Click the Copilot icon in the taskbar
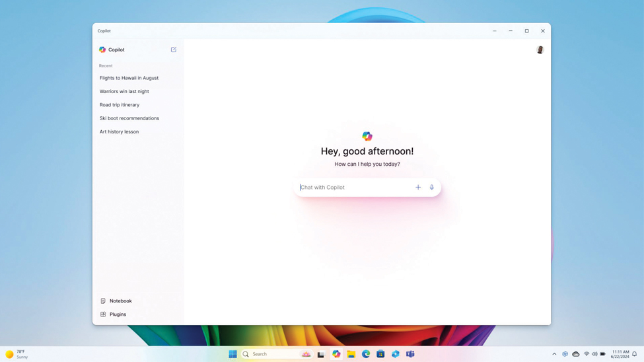Image resolution: width=644 pixels, height=362 pixels. pyautogui.click(x=336, y=354)
